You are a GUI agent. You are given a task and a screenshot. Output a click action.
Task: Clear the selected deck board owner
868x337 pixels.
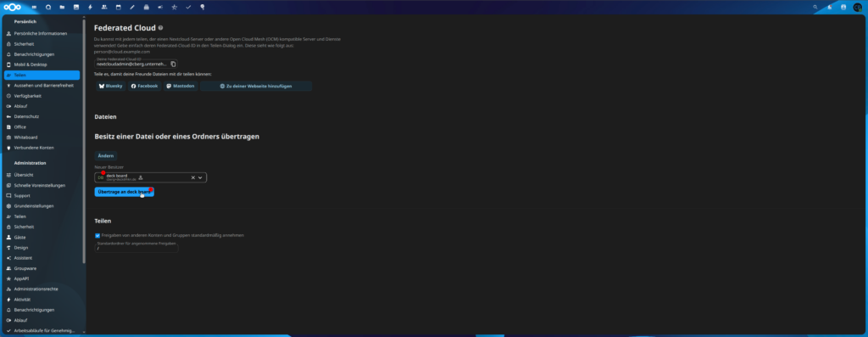click(193, 177)
